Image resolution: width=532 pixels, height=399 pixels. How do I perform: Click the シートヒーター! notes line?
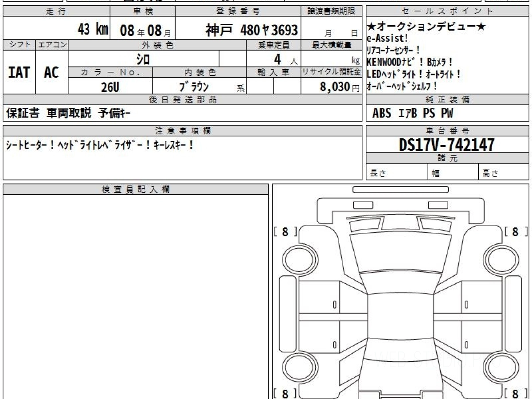pyautogui.click(x=100, y=145)
